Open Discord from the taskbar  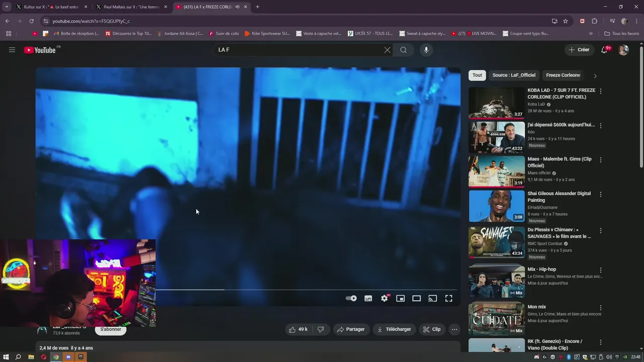pyautogui.click(x=68, y=357)
